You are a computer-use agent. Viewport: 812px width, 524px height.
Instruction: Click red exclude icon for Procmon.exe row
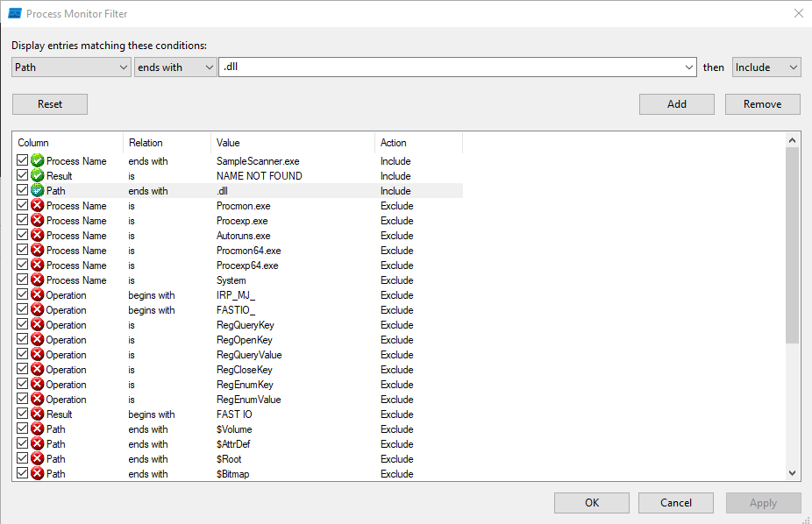[x=38, y=206]
